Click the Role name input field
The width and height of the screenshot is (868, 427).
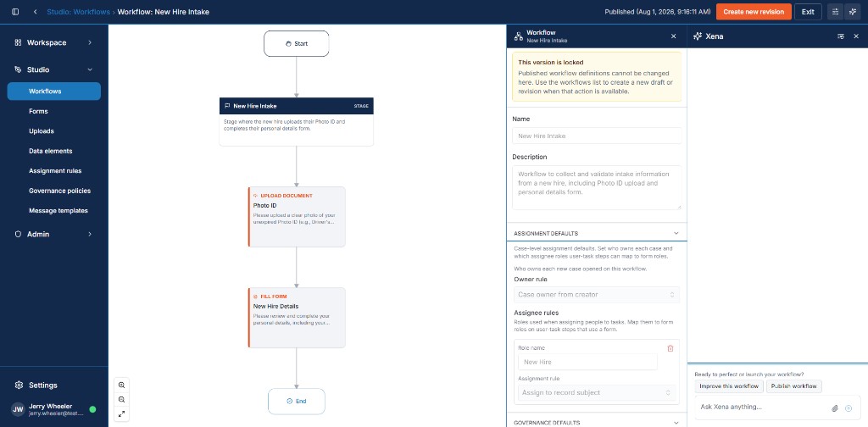click(588, 362)
